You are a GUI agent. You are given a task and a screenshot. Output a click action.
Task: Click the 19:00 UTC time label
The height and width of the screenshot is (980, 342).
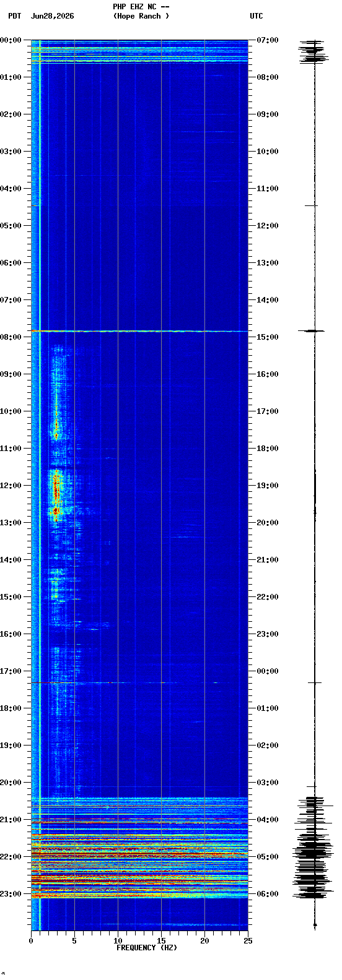pyautogui.click(x=267, y=485)
